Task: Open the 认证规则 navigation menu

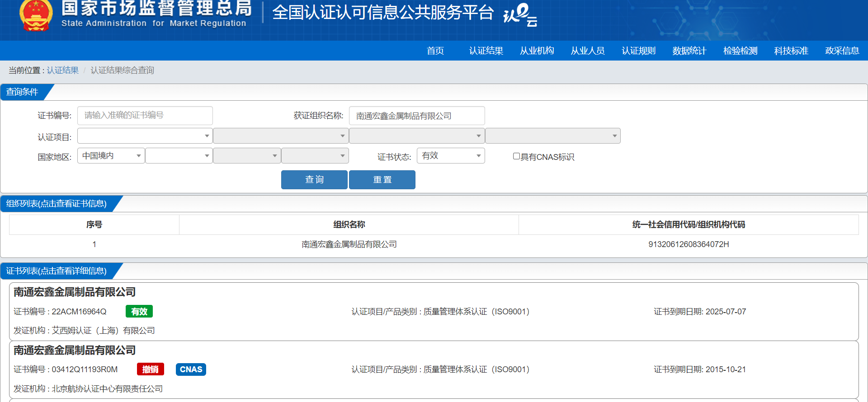Action: [x=639, y=51]
